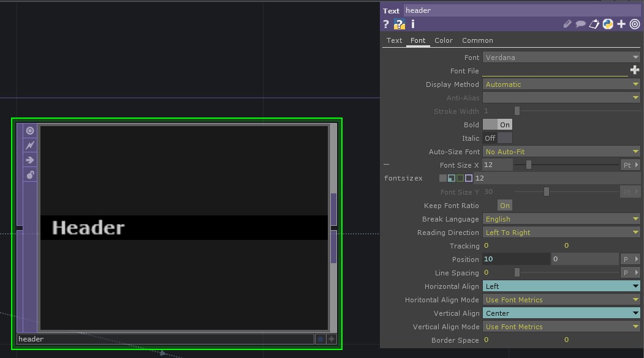644x358 pixels.
Task: Click the operator name field header
Action: pos(521,10)
